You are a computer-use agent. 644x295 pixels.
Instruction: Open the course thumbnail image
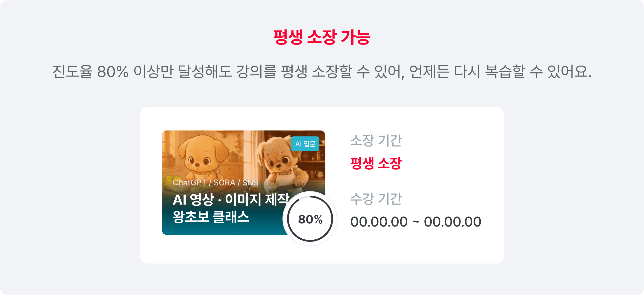pos(243,183)
